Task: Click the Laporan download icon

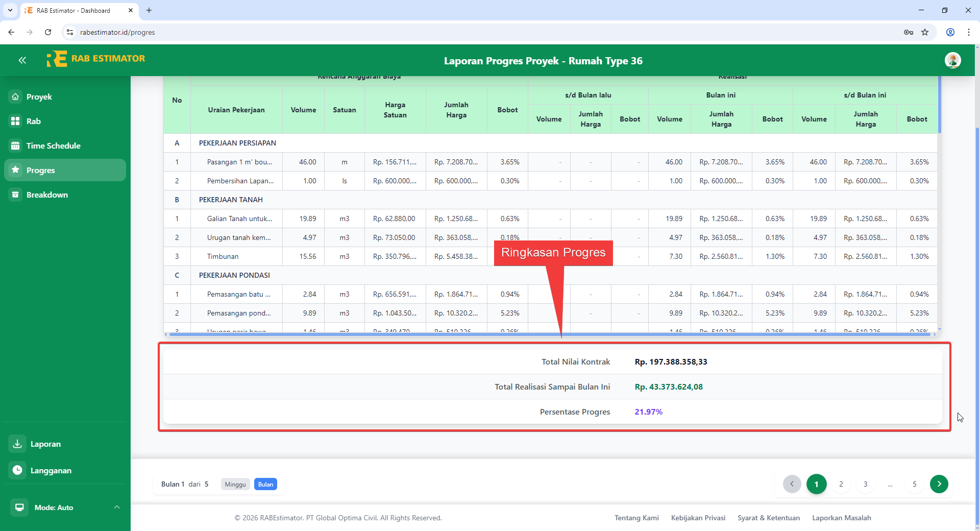Action: [x=17, y=444]
